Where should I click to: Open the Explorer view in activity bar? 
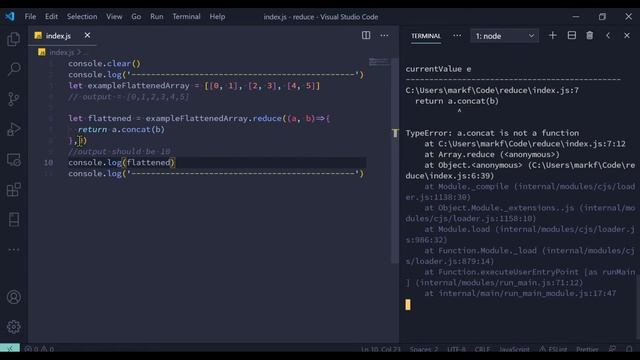click(x=14, y=39)
